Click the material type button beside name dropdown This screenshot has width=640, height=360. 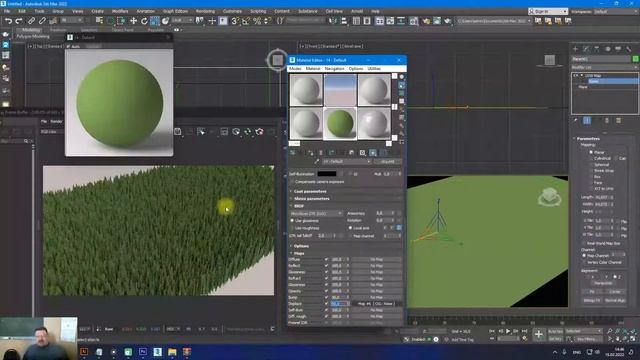click(x=387, y=162)
